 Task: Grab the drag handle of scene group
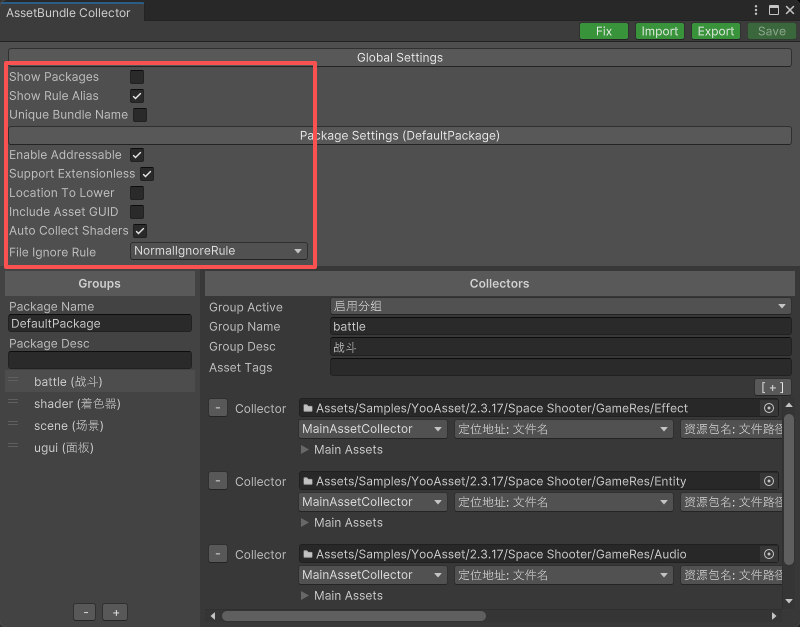13,424
